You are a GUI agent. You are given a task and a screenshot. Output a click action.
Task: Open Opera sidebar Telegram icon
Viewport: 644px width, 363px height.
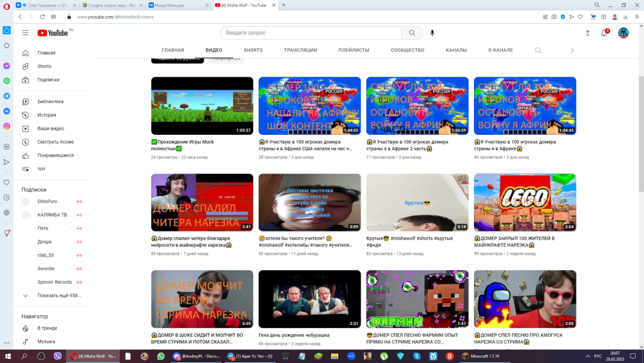tap(6, 96)
